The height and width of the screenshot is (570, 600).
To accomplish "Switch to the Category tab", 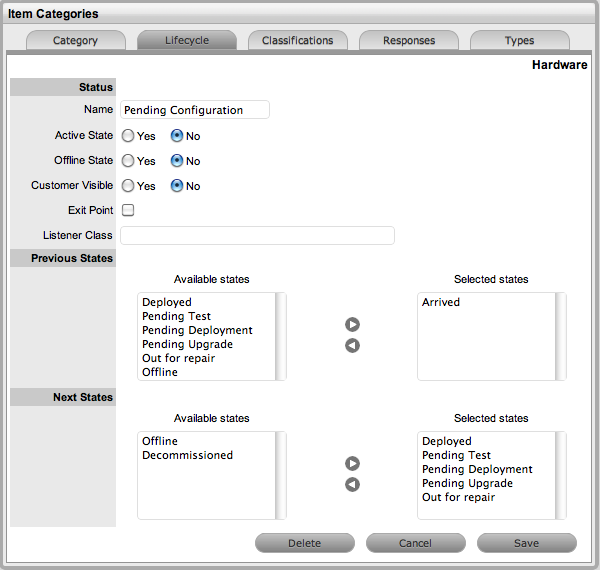I will (x=75, y=40).
